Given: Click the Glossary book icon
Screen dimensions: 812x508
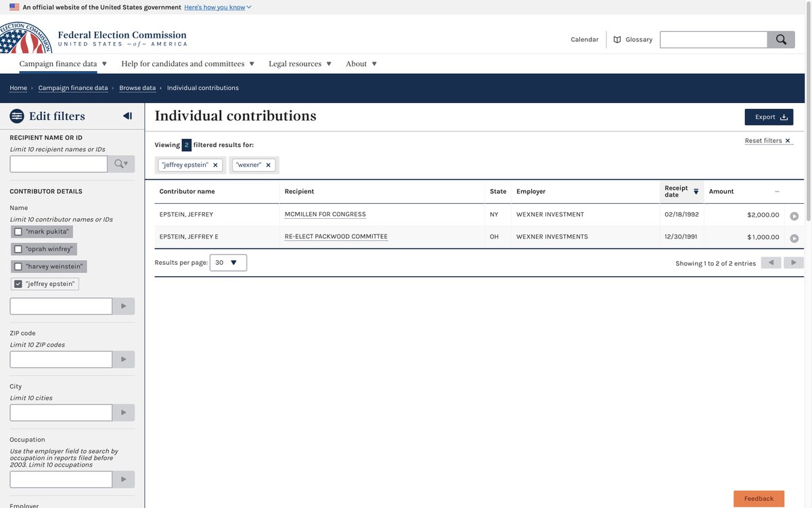Looking at the screenshot, I should 617,40.
